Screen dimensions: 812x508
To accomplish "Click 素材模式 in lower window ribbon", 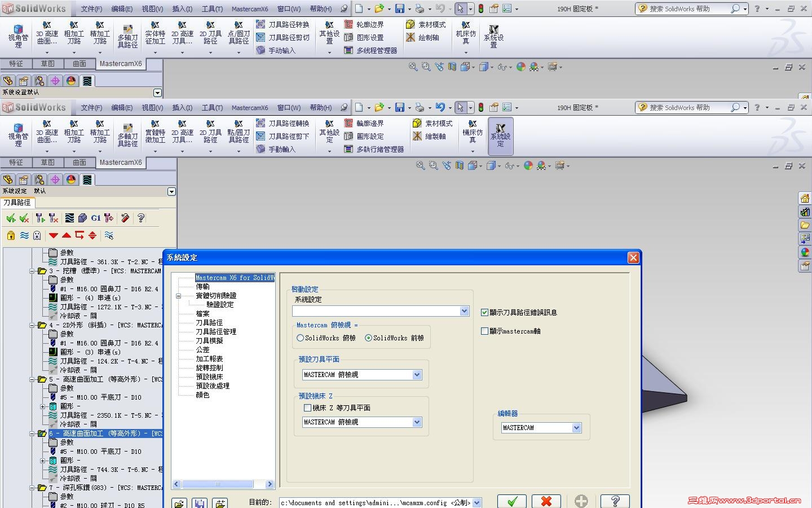I will pyautogui.click(x=433, y=123).
